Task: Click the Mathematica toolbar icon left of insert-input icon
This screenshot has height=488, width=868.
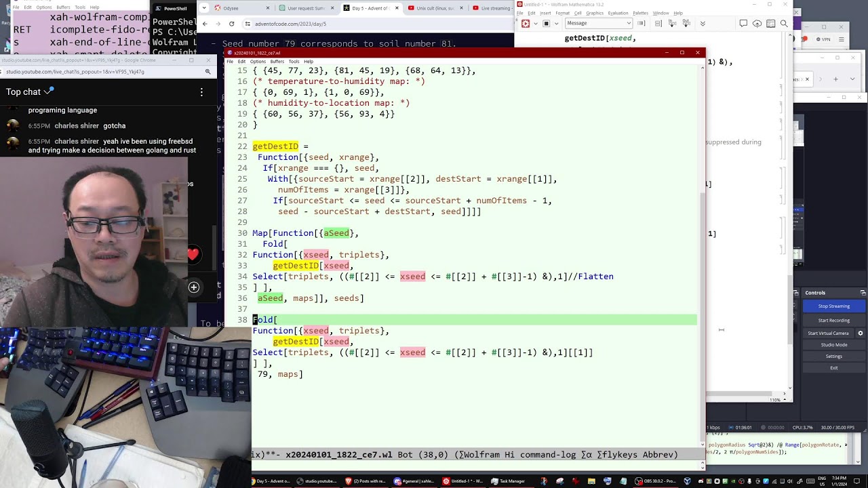Action: click(x=658, y=23)
